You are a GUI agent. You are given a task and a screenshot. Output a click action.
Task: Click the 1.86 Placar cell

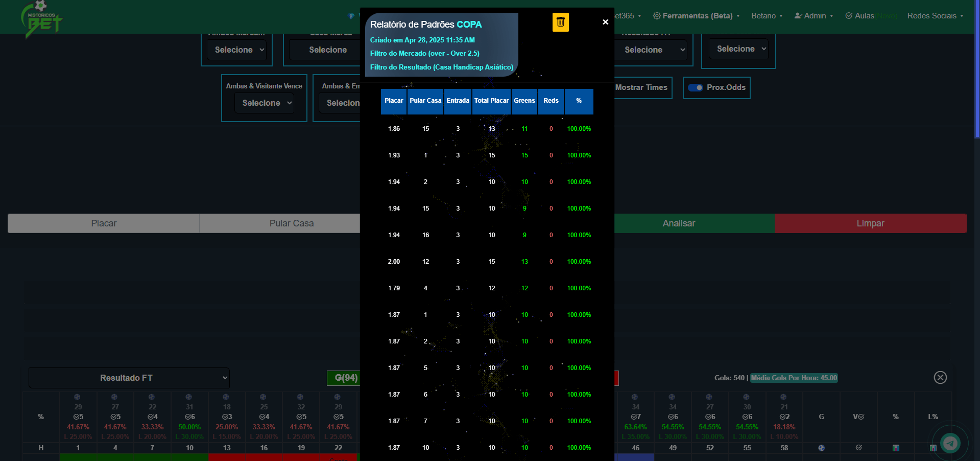point(394,129)
